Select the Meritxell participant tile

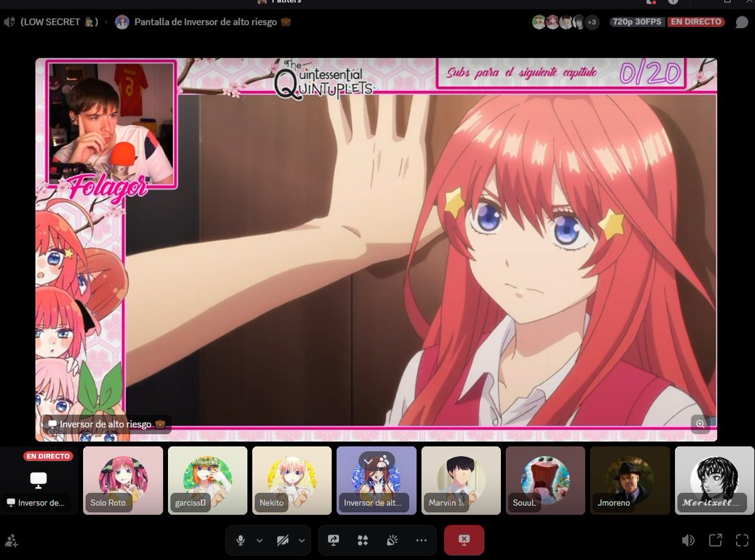pyautogui.click(x=715, y=481)
